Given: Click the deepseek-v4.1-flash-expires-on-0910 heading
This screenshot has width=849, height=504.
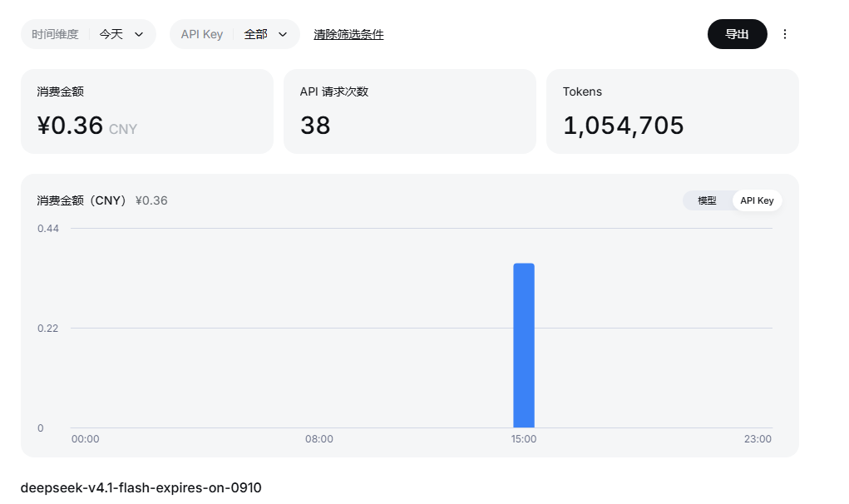Looking at the screenshot, I should click(141, 487).
